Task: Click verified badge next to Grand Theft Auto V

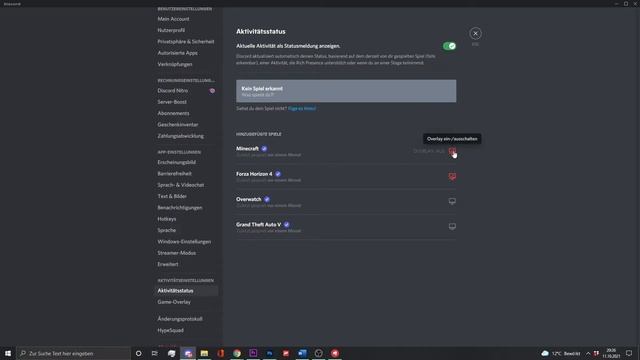Action: [x=287, y=224]
